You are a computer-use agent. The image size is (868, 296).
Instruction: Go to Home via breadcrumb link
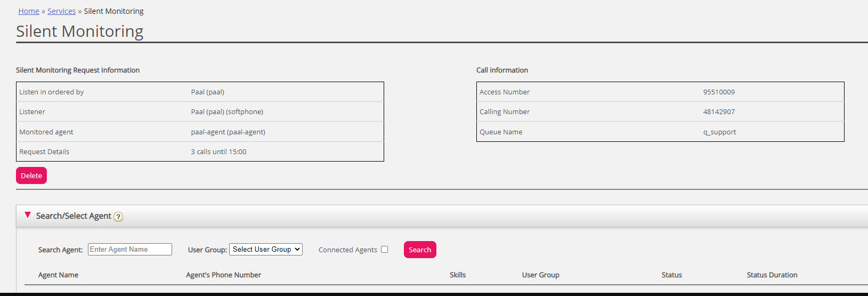pos(29,11)
